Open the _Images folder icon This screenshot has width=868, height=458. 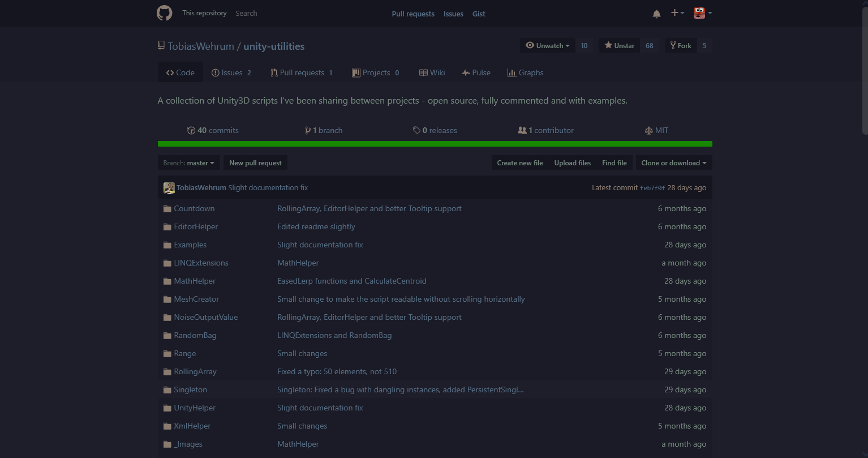tap(167, 444)
